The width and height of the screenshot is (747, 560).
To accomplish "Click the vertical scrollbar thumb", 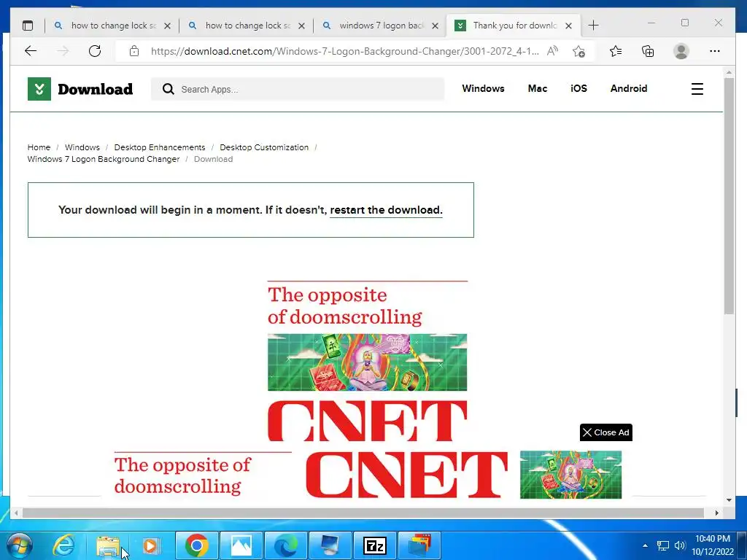I will click(x=729, y=195).
